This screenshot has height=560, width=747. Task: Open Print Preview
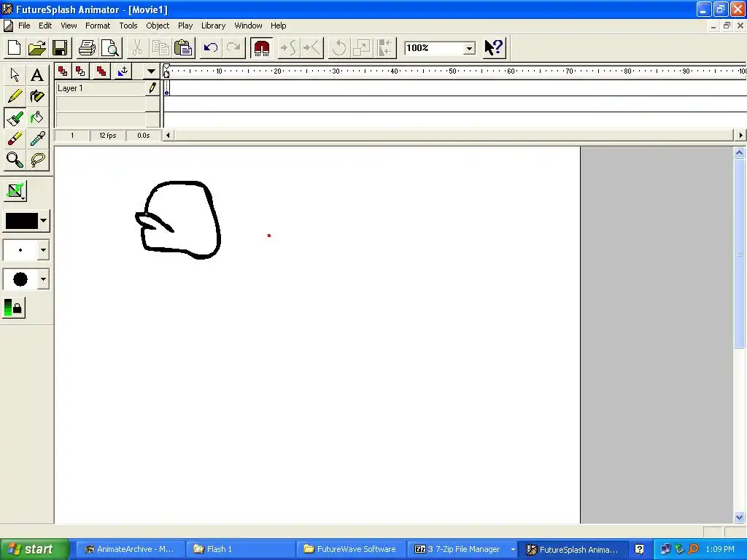(111, 47)
